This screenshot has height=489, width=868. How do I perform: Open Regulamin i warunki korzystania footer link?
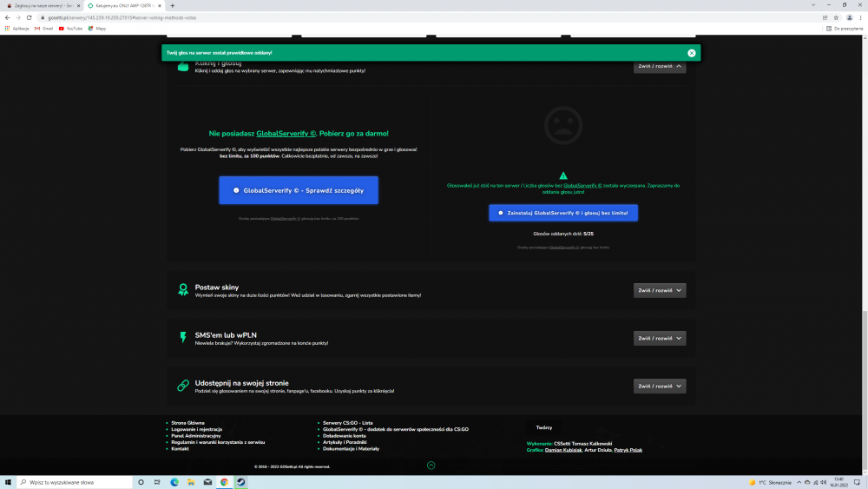(218, 442)
